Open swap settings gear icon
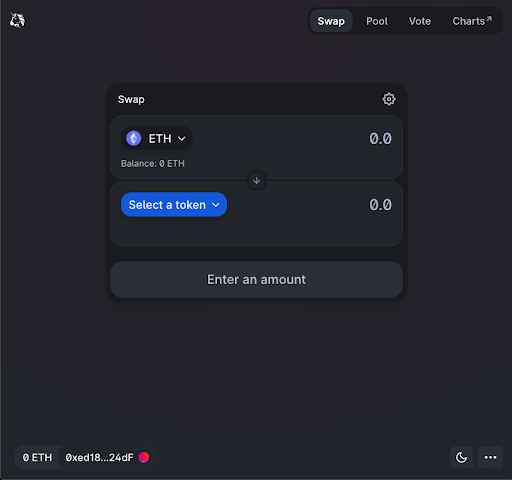Screen dimensions: 512x480 389,99
